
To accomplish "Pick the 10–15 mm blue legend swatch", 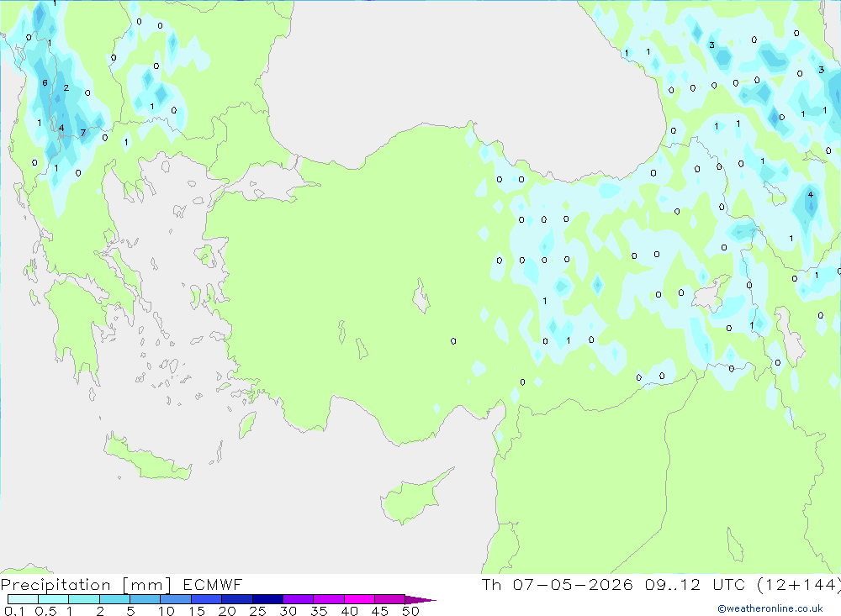I will click(x=176, y=599).
